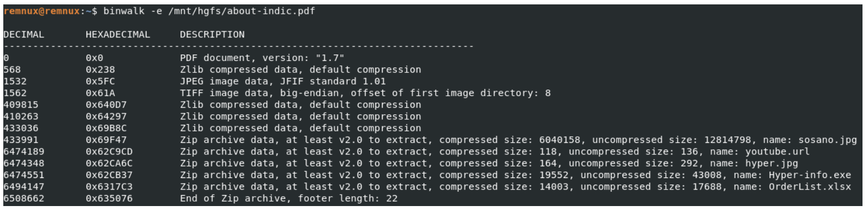Select the JPEG image data JFIF line
The height and width of the screenshot is (211, 868).
tap(283, 81)
